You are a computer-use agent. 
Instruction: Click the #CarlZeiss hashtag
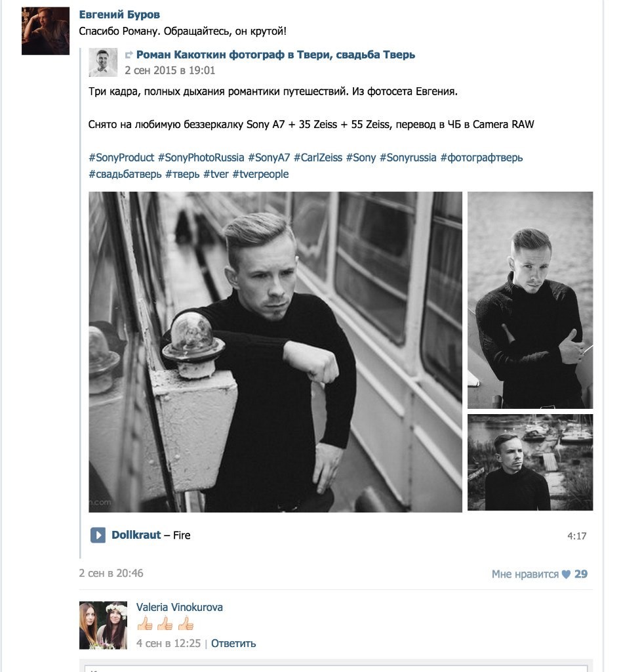(x=318, y=157)
